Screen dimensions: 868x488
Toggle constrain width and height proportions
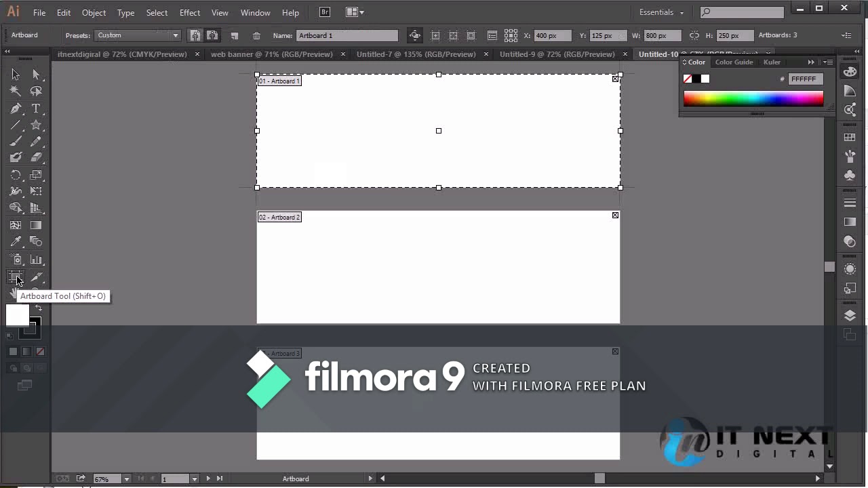point(694,35)
